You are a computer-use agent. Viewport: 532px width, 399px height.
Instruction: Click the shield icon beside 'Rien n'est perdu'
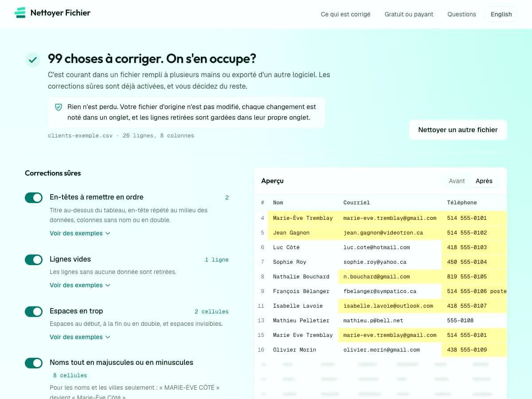pyautogui.click(x=59, y=107)
